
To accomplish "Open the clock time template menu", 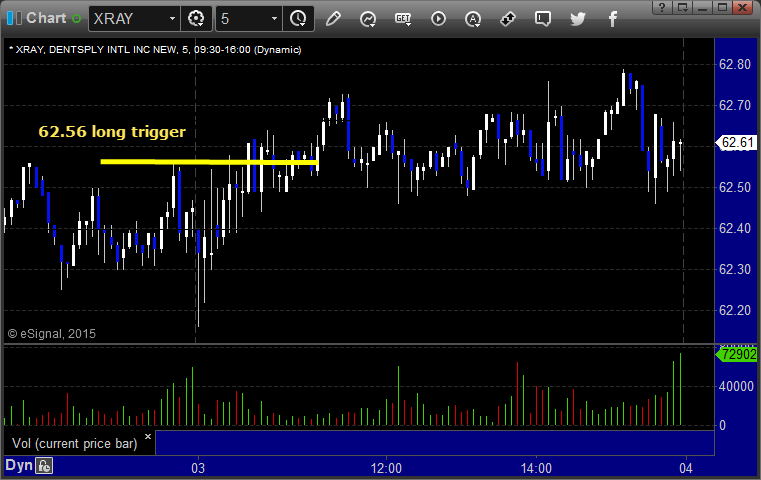I will point(298,18).
